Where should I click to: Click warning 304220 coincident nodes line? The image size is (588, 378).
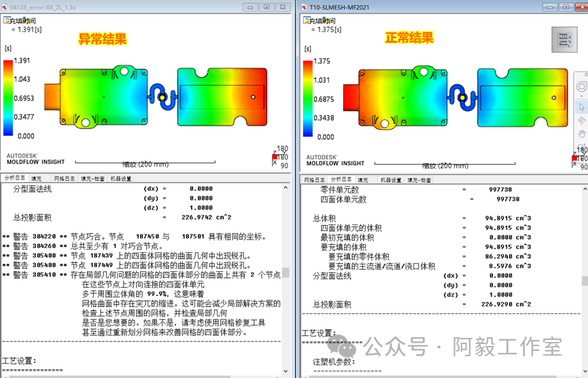[135, 237]
